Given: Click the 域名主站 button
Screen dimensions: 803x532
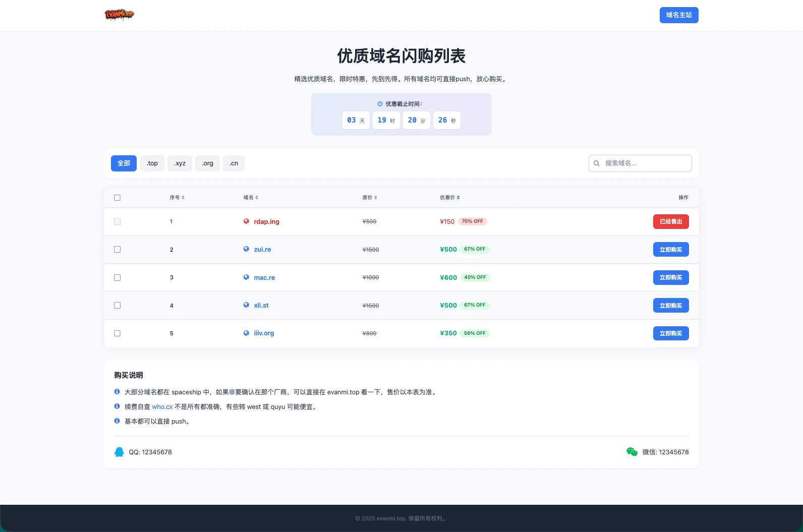Looking at the screenshot, I should coord(678,15).
